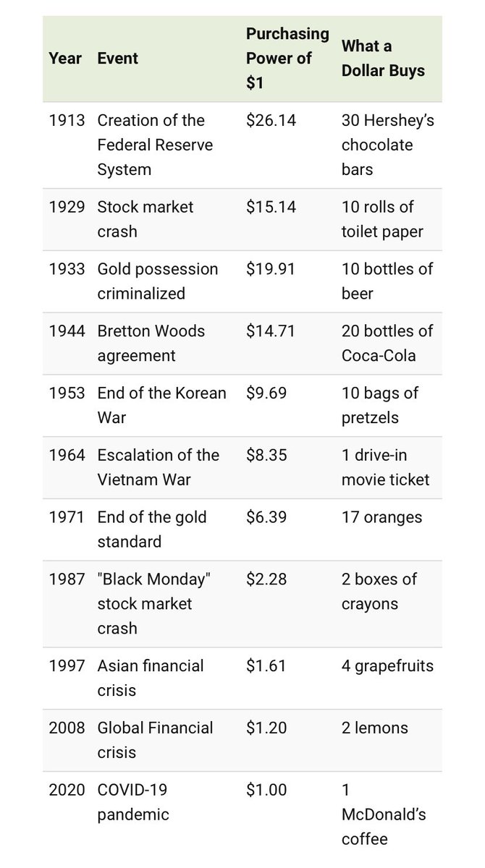
Task: Click the "30 Hershey's chocolate bars" cell
Action: point(387,145)
